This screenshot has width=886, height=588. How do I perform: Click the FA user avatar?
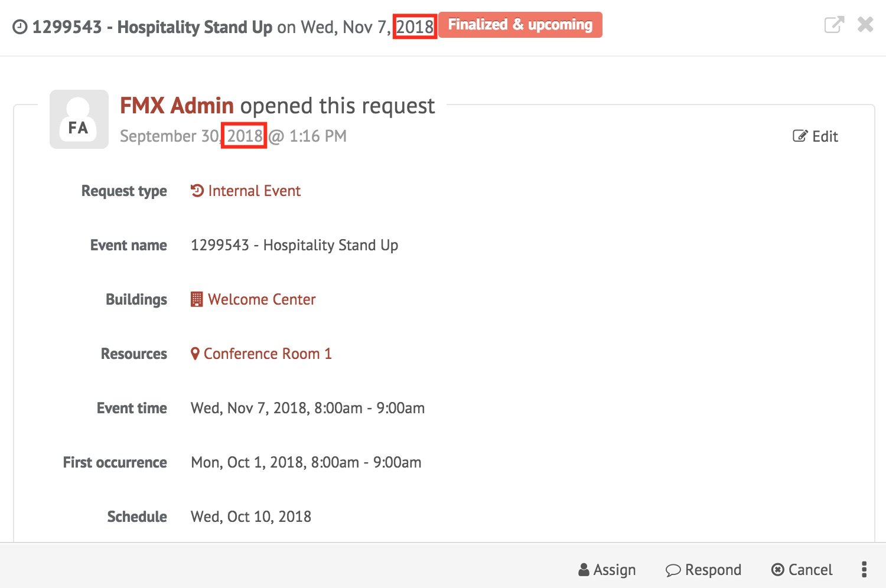click(79, 119)
